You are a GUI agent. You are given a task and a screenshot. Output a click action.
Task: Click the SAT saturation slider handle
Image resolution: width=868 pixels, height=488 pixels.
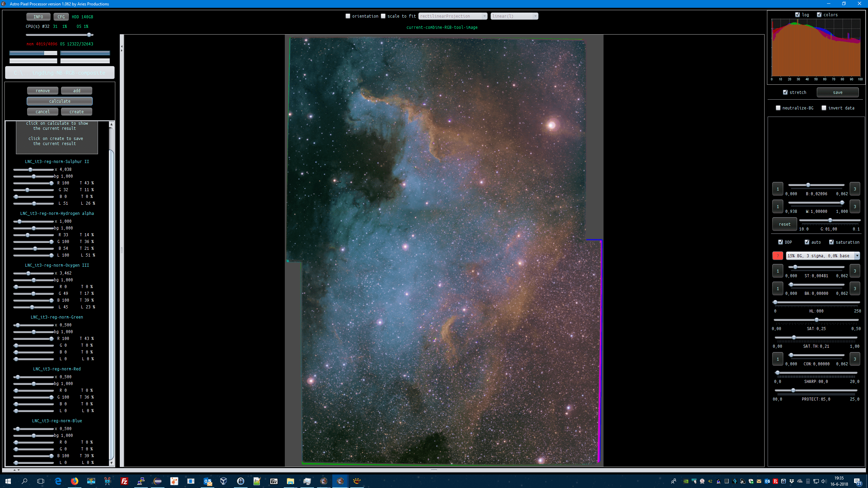(x=816, y=320)
